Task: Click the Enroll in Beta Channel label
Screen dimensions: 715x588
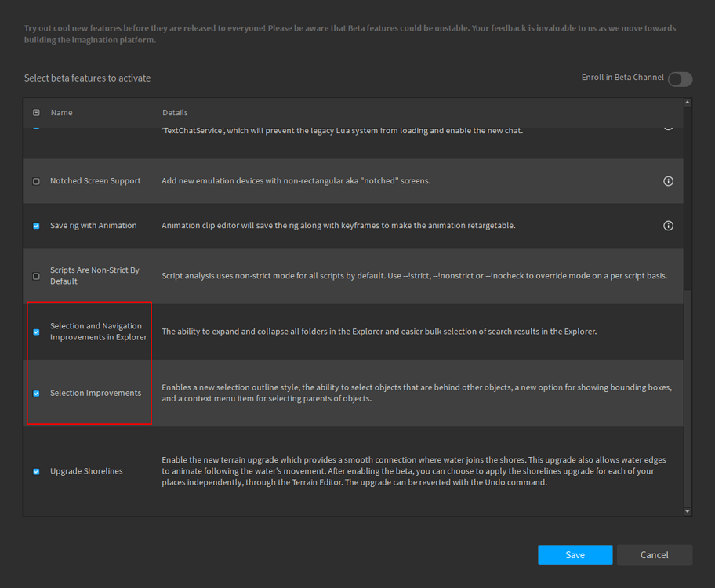Action: click(x=622, y=77)
